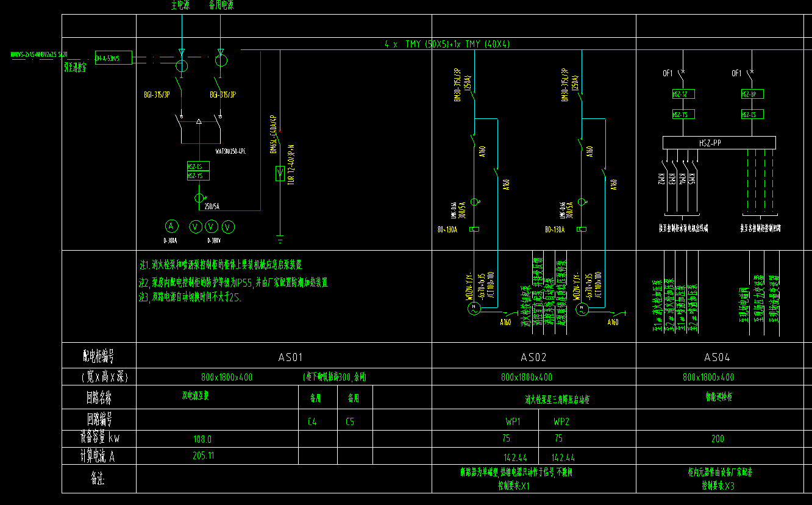Select the 188.0 capacity value
The width and height of the screenshot is (812, 505).
(x=202, y=439)
